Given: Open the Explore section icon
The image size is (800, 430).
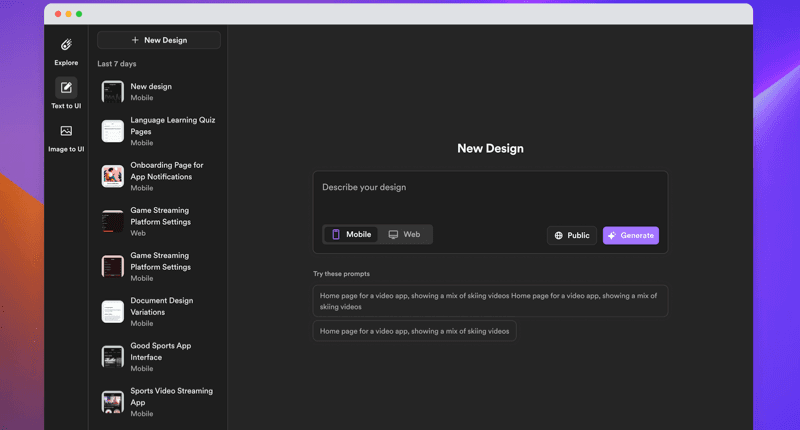Looking at the screenshot, I should coord(66,45).
